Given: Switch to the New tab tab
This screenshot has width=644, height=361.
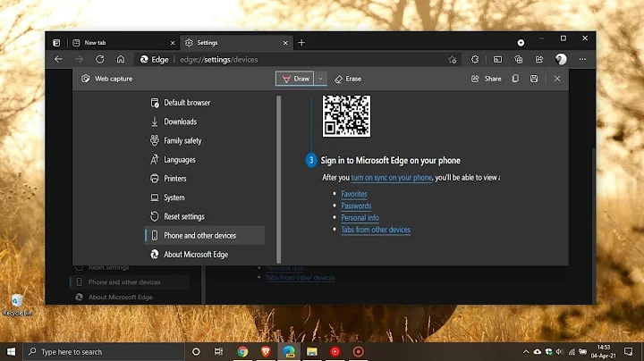Looking at the screenshot, I should 124,43.
